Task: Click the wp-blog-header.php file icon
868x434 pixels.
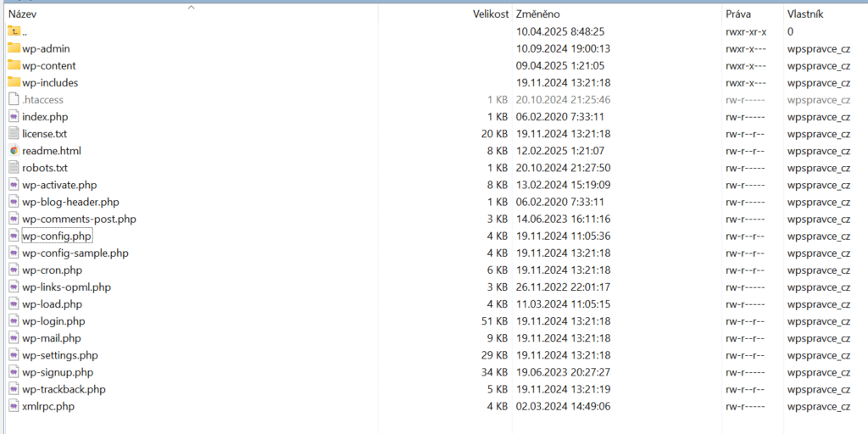Action: (x=14, y=202)
